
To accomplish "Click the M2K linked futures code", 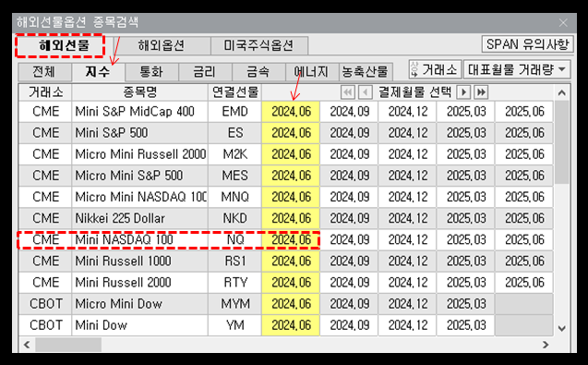I will pos(235,154).
